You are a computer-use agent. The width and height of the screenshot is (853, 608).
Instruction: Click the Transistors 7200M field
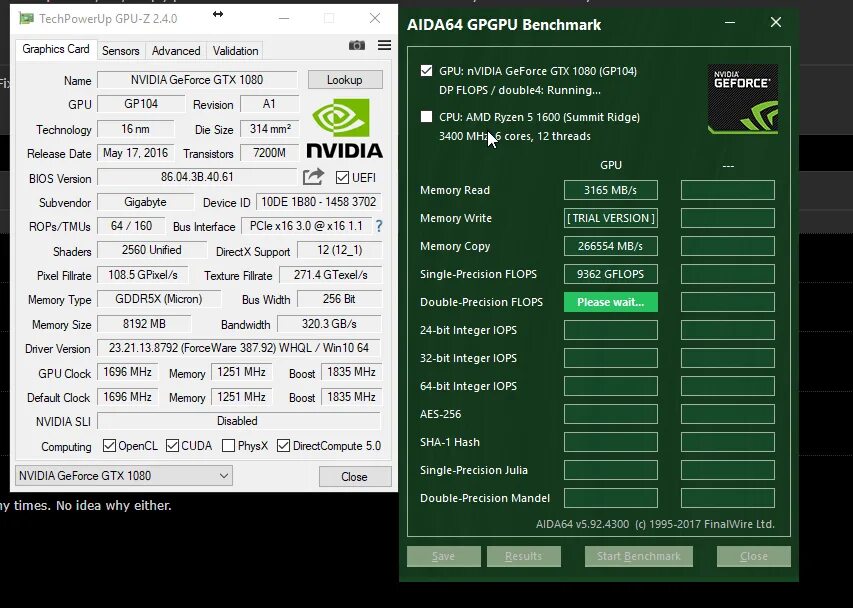click(x=270, y=153)
